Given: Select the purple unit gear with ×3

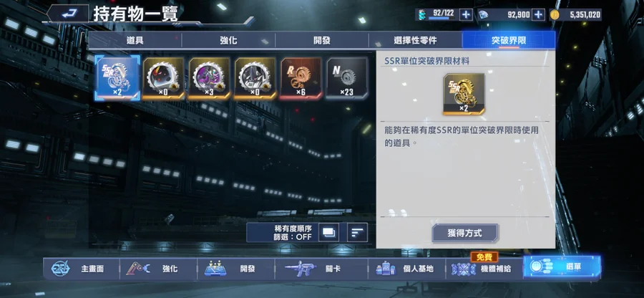Looking at the screenshot, I should (210, 78).
